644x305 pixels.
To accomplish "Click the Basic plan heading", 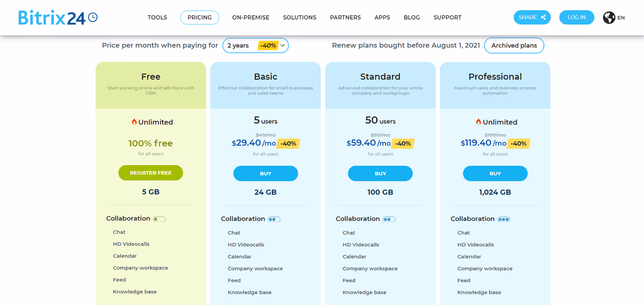I will [265, 76].
